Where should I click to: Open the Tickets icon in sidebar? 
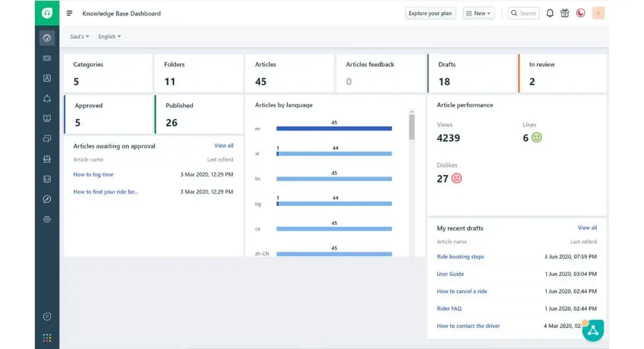point(47,58)
